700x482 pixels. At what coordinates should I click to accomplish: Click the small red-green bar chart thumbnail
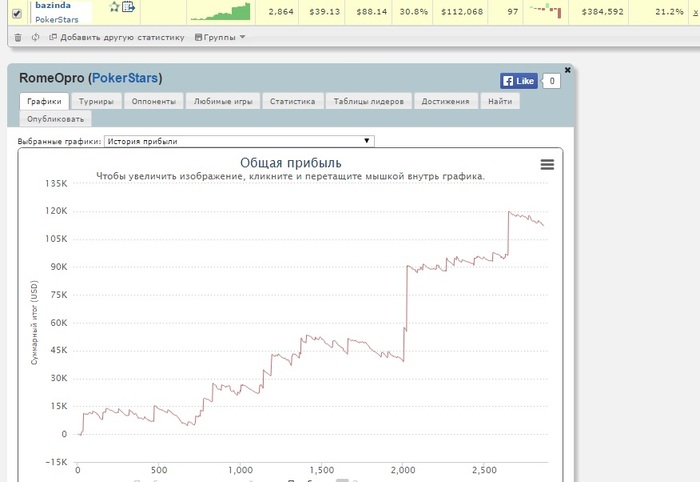click(x=546, y=11)
